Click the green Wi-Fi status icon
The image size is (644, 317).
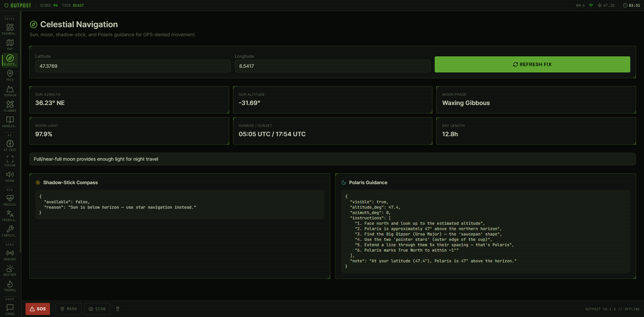[x=591, y=5]
